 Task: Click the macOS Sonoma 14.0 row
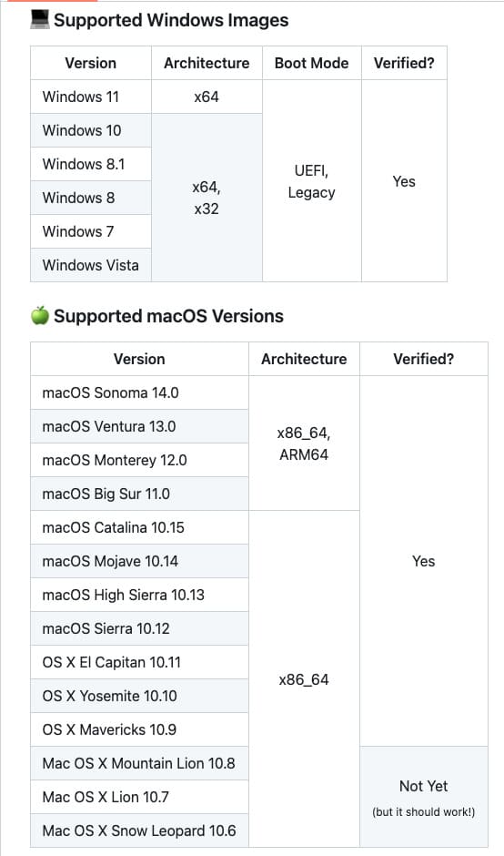pos(139,392)
